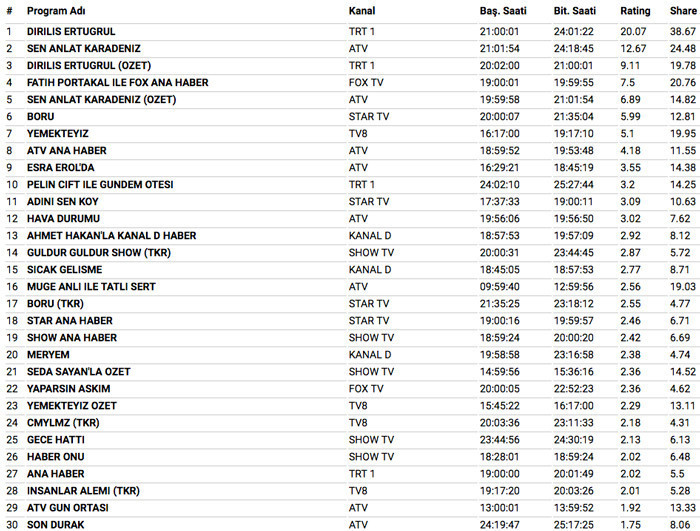This screenshot has width=700, height=531.
Task: Sort by the Kanal column header
Action: click(x=362, y=11)
